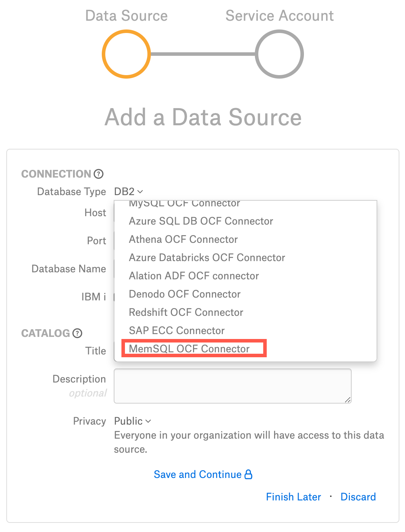
Task: Click the lock icon beside Save and Continue
Action: (248, 474)
